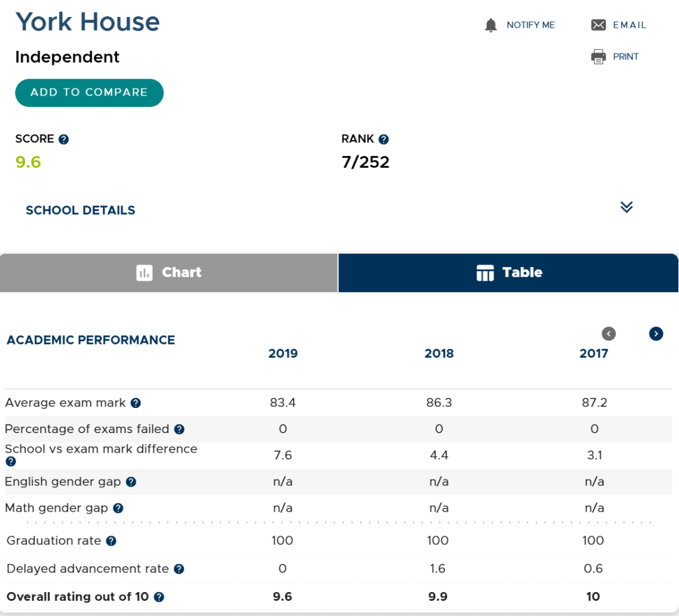
Task: Click the 2017 overall rating of 10
Action: [593, 597]
